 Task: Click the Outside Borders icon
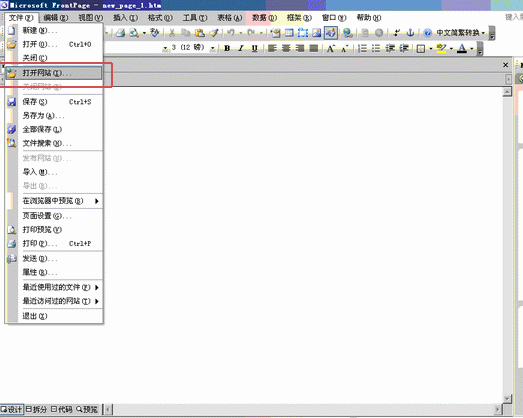click(421, 49)
